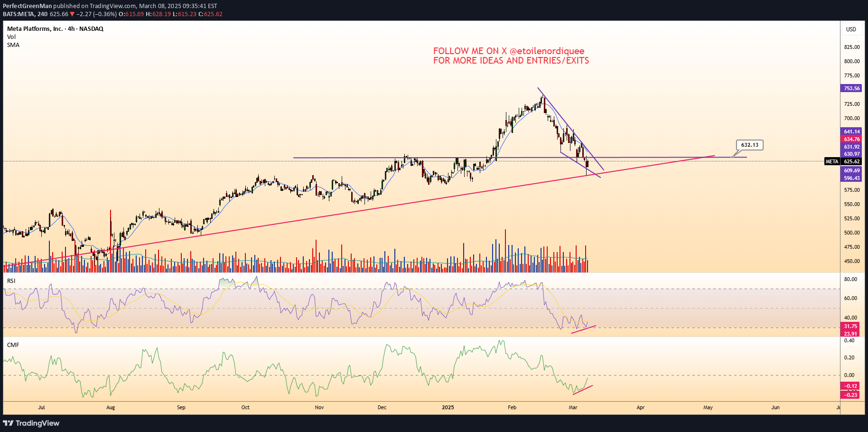The image size is (868, 432).
Task: Click the Apr label on time axis
Action: click(641, 407)
